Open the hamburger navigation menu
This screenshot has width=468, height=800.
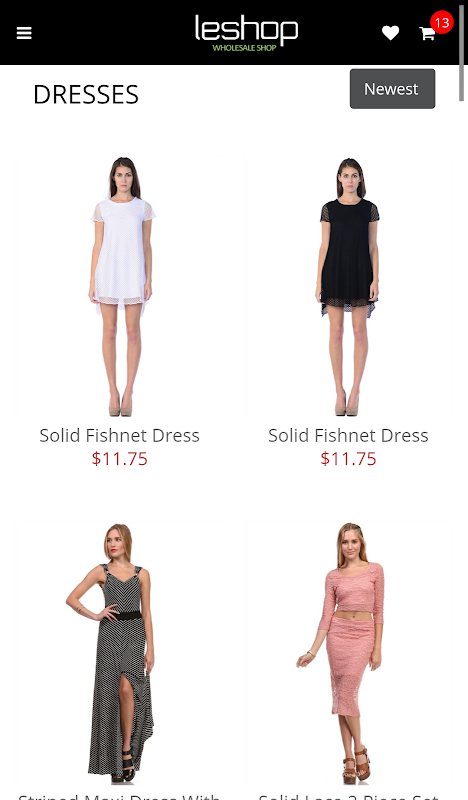(24, 33)
